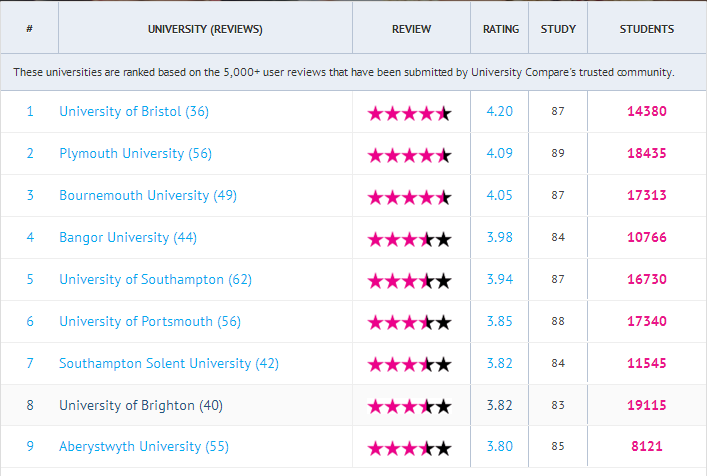The height and width of the screenshot is (476, 707).
Task: Click Bangor University's study score 84
Action: tap(558, 237)
